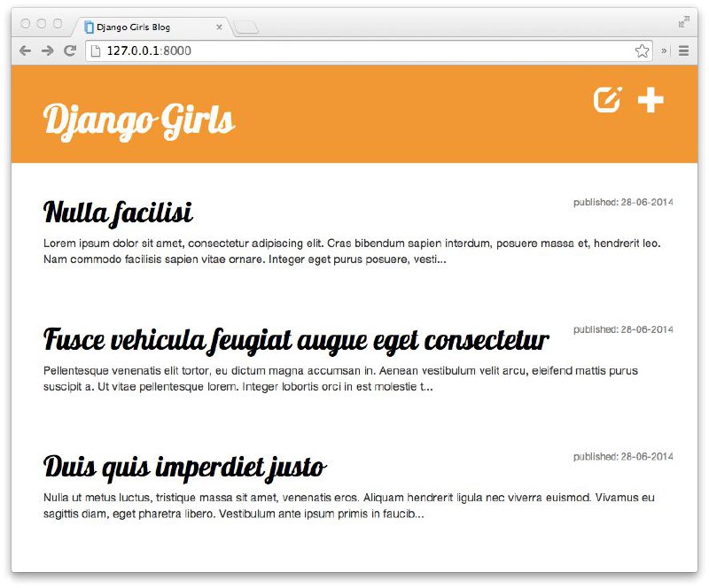Close the Django Girls Blog tab
The width and height of the screenshot is (709, 588).
pos(219,27)
